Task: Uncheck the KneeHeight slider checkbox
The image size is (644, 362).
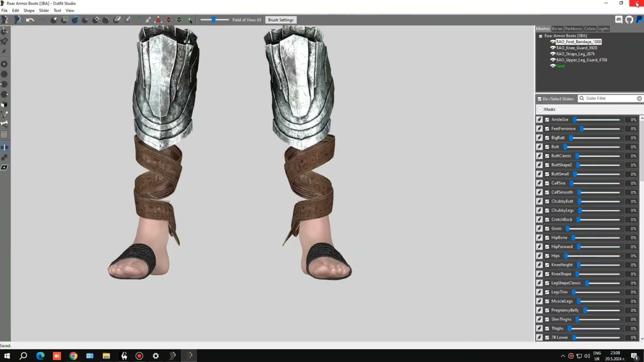Action: click(x=547, y=265)
